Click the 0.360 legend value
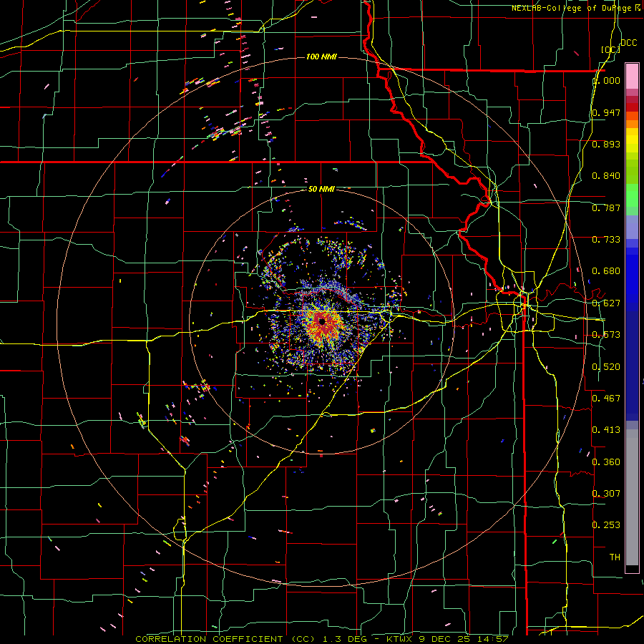This screenshot has height=644, width=644. point(607,462)
